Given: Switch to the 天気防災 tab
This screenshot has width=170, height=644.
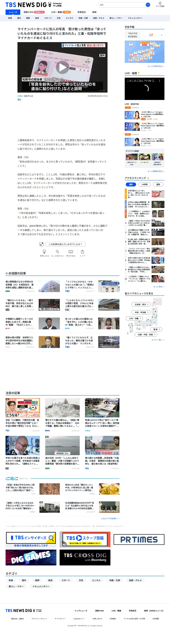Looking at the screenshot, I should [81, 12].
